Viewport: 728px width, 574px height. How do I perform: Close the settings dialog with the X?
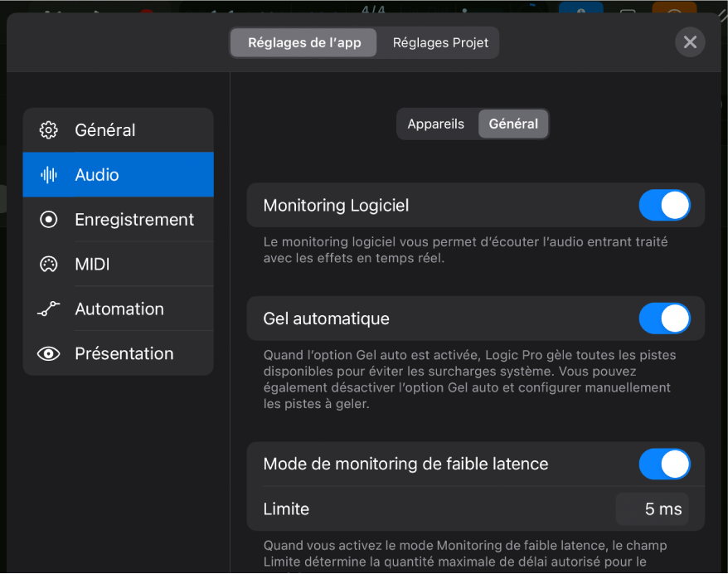click(690, 42)
